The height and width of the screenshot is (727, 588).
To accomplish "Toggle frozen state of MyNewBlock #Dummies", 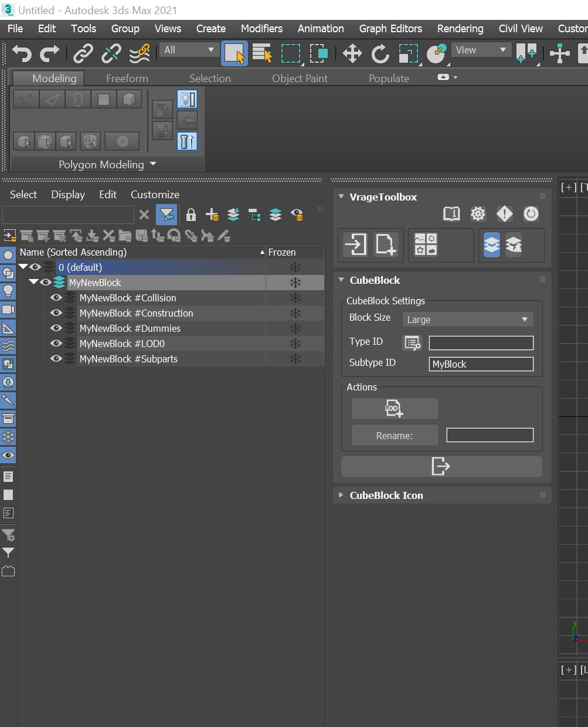I will pos(295,328).
